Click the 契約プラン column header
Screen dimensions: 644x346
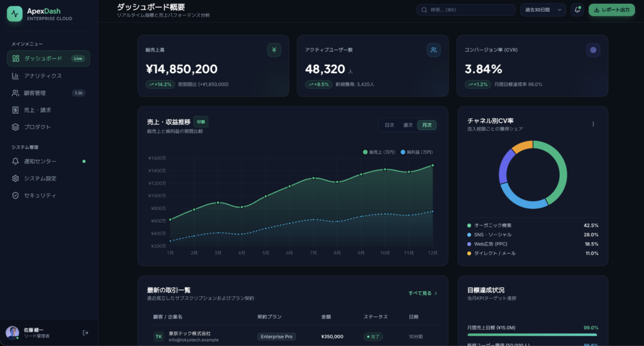pos(269,317)
